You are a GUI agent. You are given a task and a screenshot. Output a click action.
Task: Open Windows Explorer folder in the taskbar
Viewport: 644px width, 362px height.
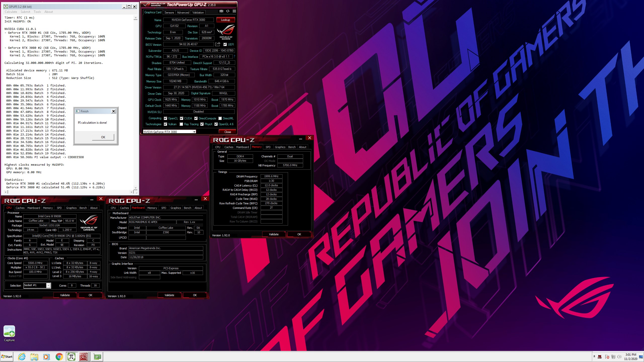tap(34, 356)
